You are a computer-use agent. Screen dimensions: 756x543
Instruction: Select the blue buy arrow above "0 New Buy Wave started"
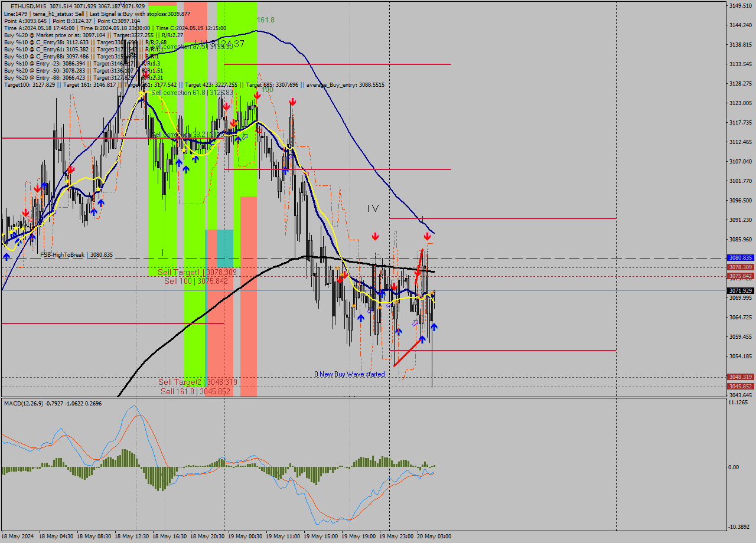pyautogui.click(x=422, y=338)
